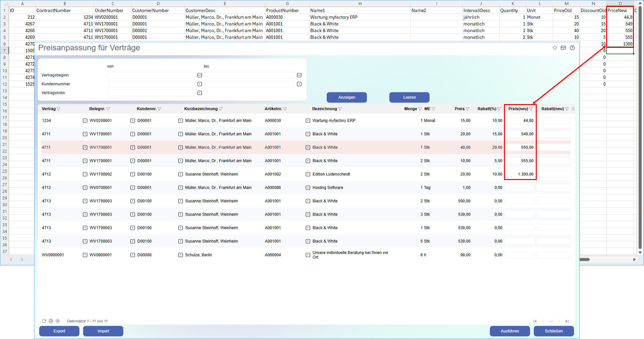Open help via question mark icon
644x339 pixels.
(x=572, y=48)
